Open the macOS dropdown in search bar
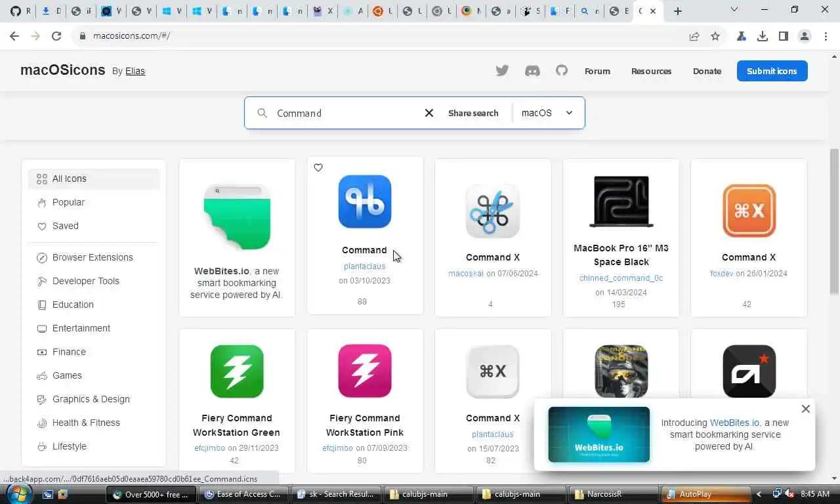This screenshot has height=504, width=840. [x=548, y=113]
